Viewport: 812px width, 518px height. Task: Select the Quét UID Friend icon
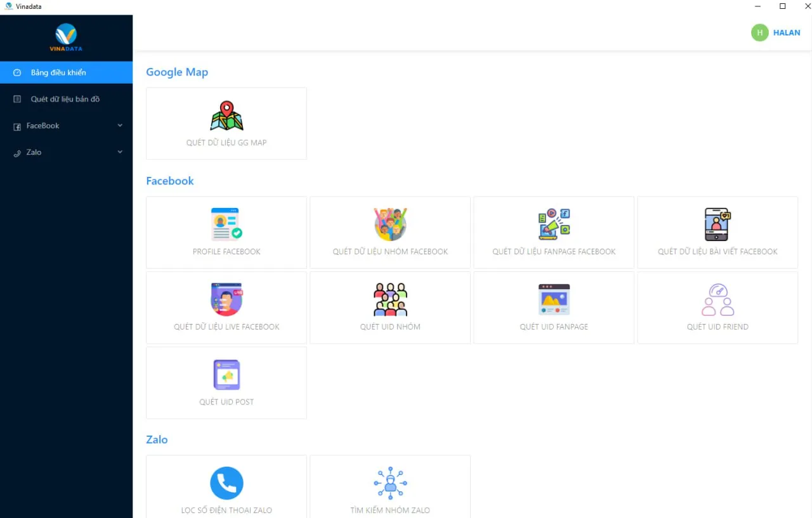point(717,299)
